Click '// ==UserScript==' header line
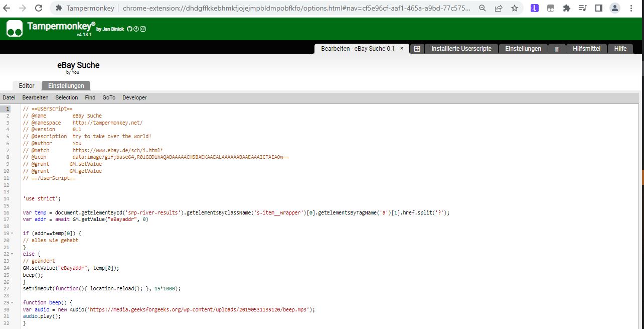 [48, 108]
